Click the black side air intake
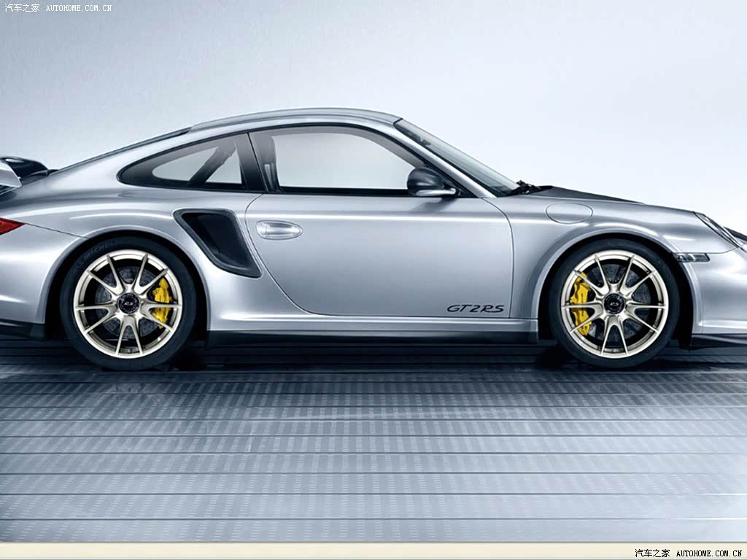The width and height of the screenshot is (747, 560). [219, 242]
